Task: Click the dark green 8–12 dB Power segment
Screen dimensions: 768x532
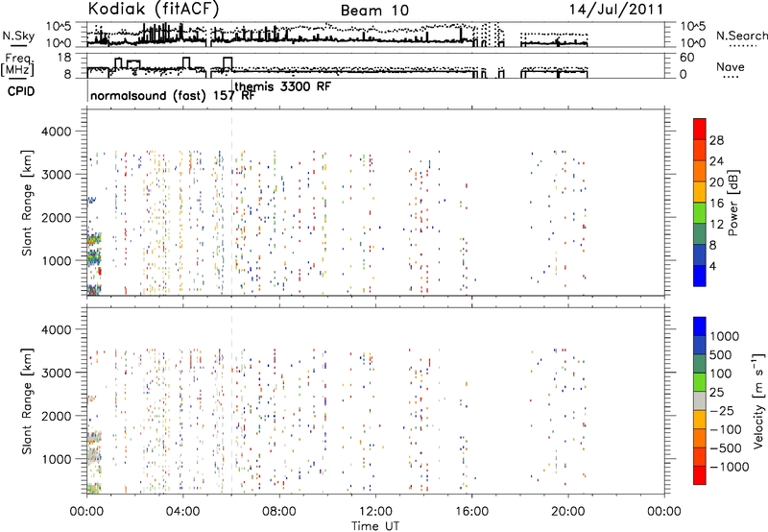Action: tap(700, 233)
